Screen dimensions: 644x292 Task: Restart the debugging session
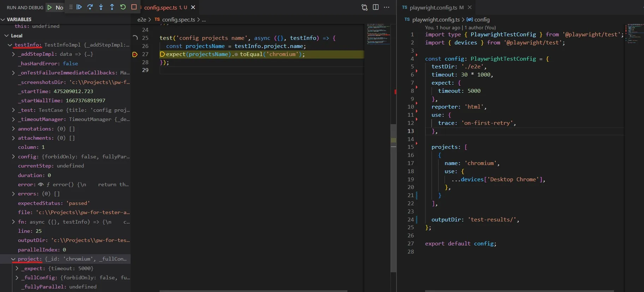pyautogui.click(x=123, y=7)
